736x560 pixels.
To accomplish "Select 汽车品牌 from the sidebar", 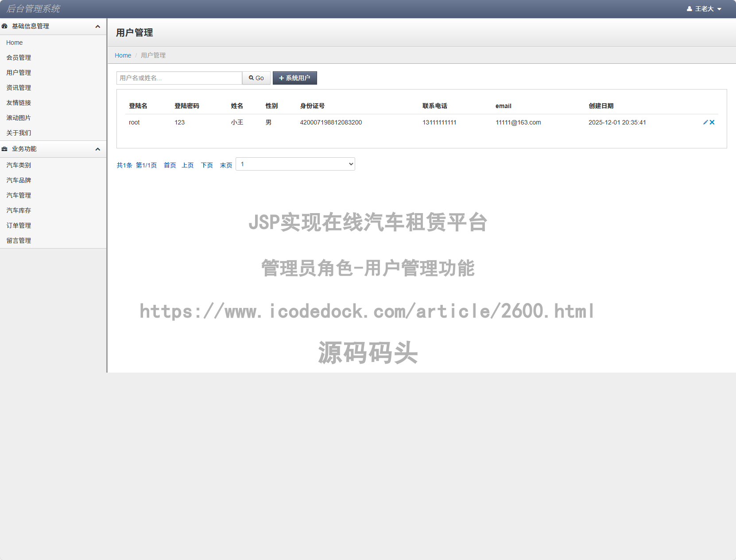I will point(19,180).
